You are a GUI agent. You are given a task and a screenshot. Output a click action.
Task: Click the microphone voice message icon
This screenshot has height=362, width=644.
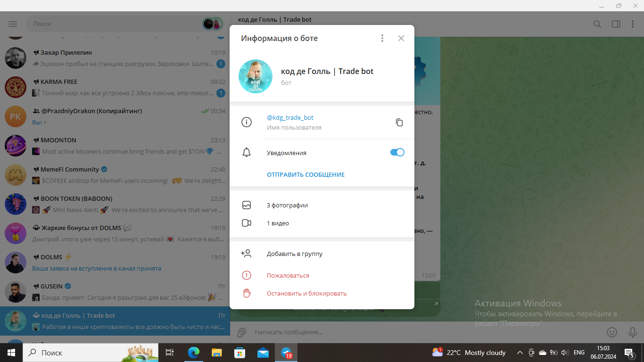[633, 332]
